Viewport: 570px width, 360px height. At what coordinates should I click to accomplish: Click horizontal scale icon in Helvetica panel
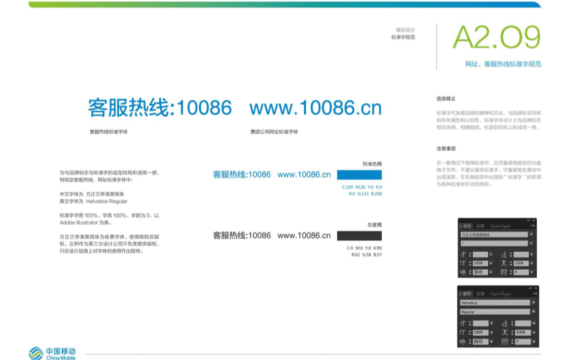[x=505, y=332]
